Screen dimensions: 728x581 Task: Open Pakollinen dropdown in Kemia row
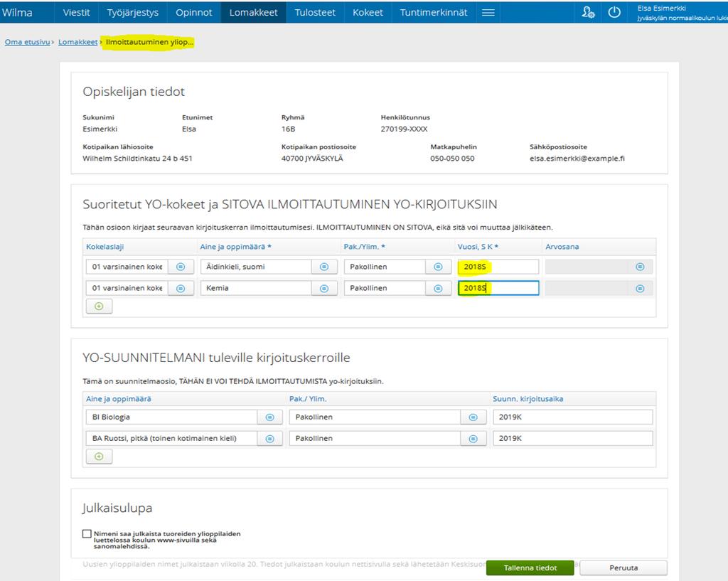pyautogui.click(x=438, y=288)
